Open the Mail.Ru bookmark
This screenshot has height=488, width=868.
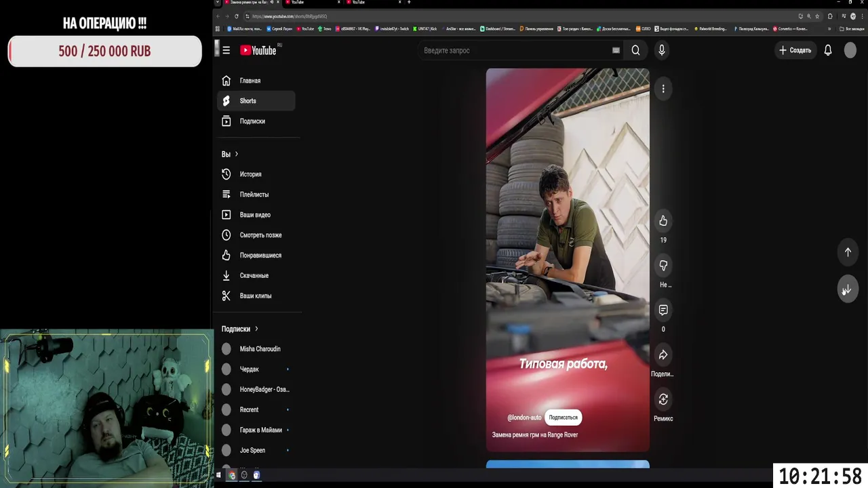[x=246, y=29]
